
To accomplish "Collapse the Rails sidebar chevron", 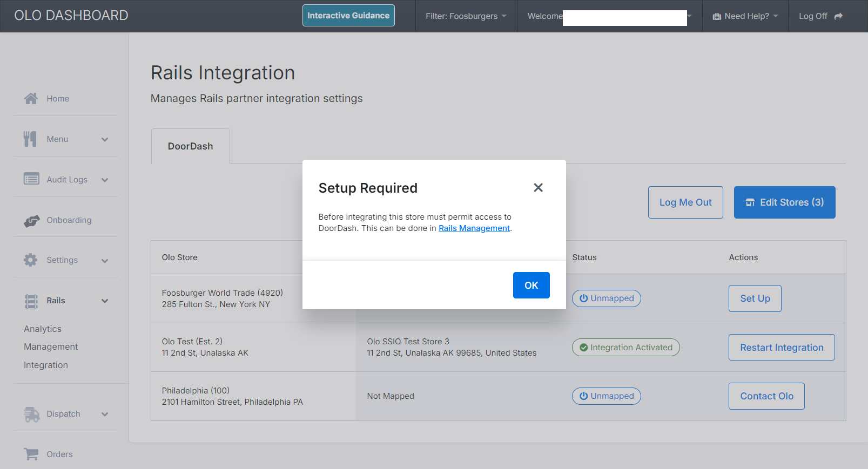I will click(105, 301).
